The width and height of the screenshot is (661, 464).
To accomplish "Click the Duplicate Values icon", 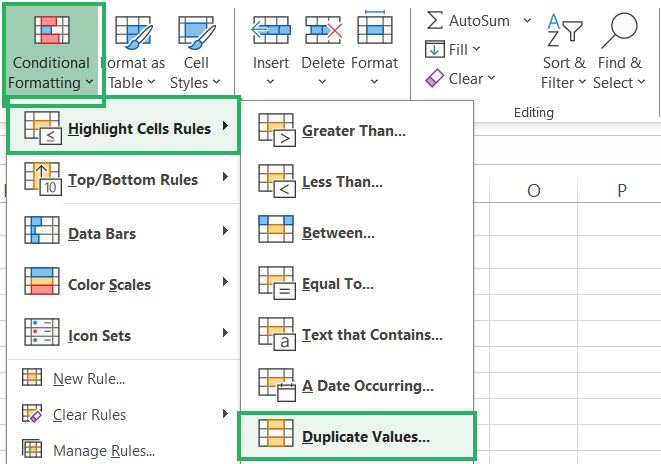I will coord(276,433).
